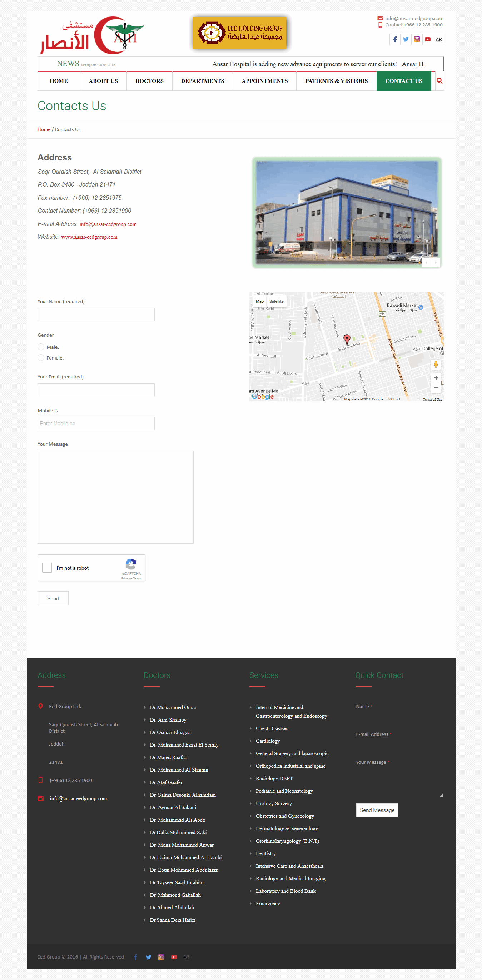Switch map to Map view
This screenshot has width=482, height=980.
pos(260,301)
